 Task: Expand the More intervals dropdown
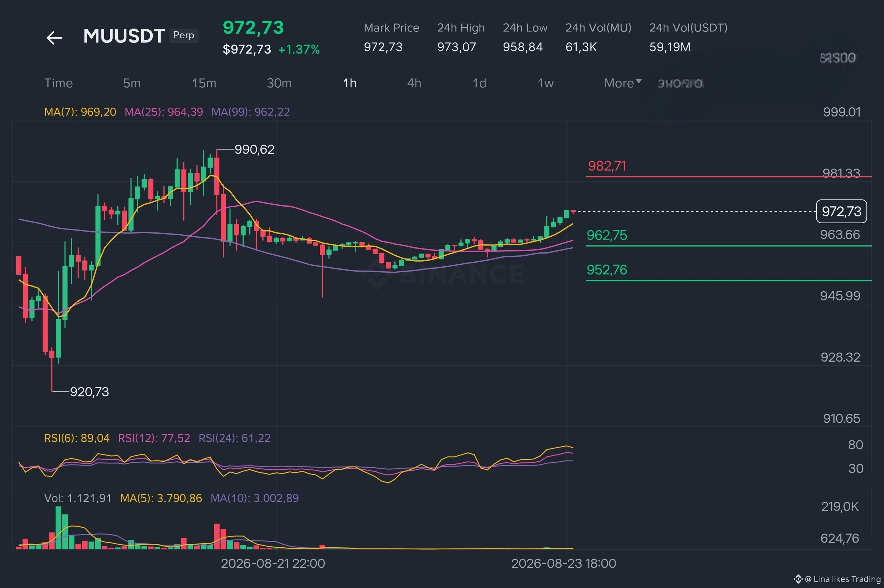point(623,83)
